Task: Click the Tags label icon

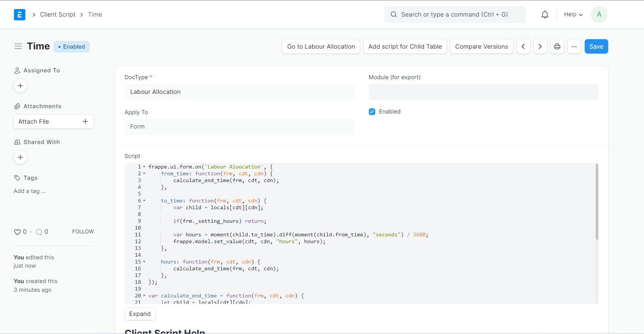Action: [17, 178]
